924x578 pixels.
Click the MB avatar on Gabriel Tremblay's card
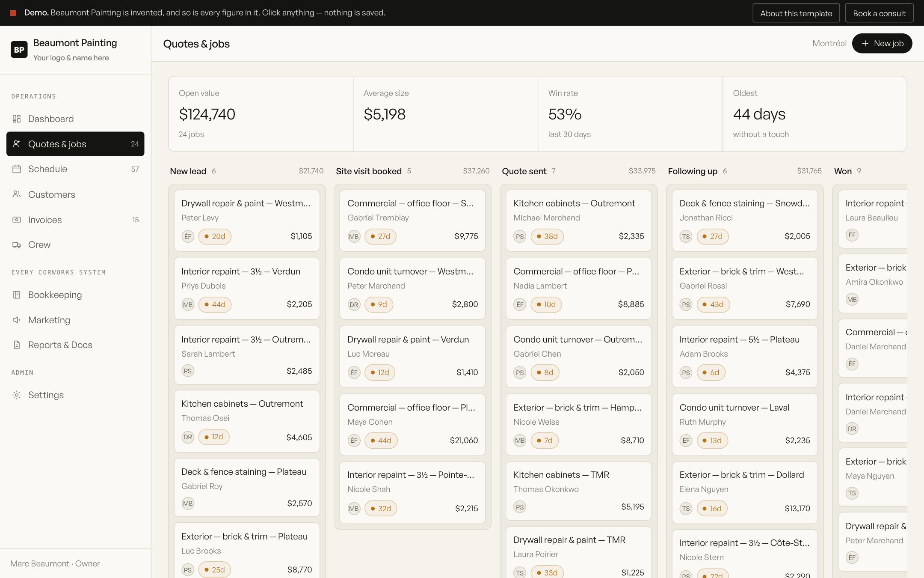(354, 236)
